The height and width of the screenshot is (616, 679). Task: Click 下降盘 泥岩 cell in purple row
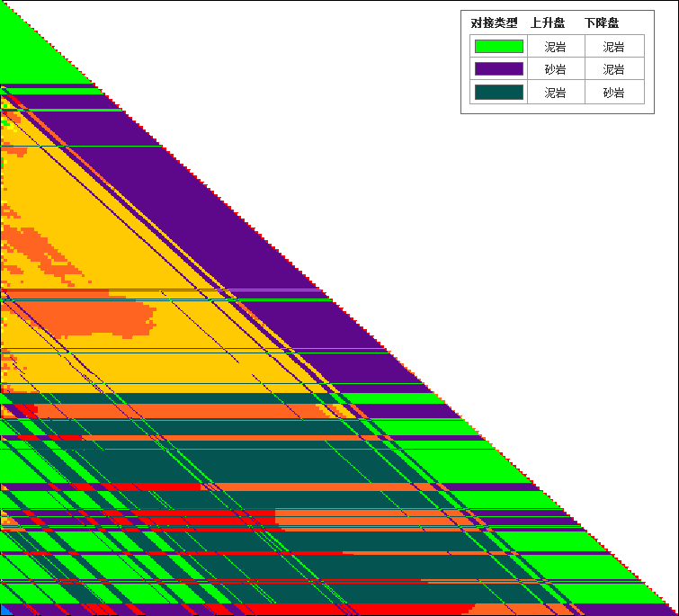pos(613,69)
